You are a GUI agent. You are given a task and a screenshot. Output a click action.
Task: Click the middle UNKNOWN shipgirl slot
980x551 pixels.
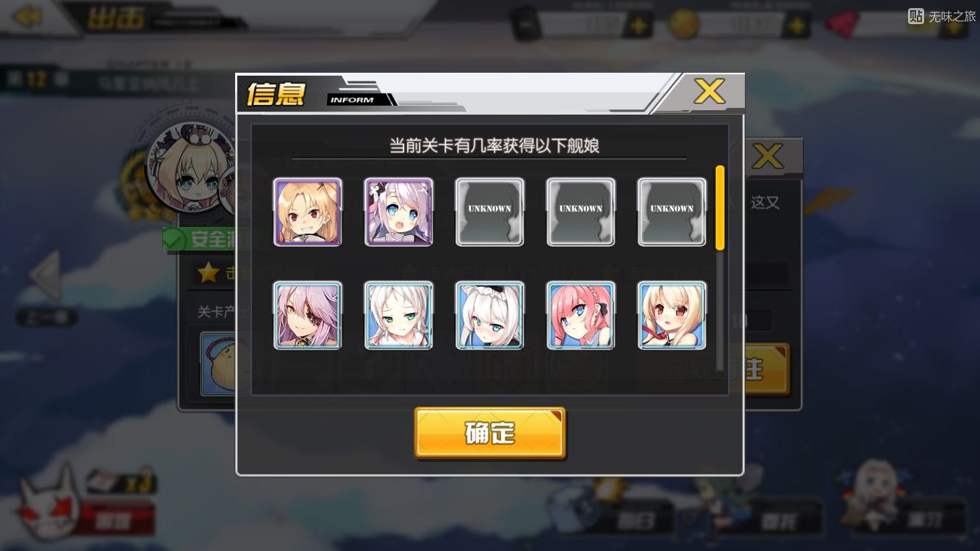tap(581, 212)
